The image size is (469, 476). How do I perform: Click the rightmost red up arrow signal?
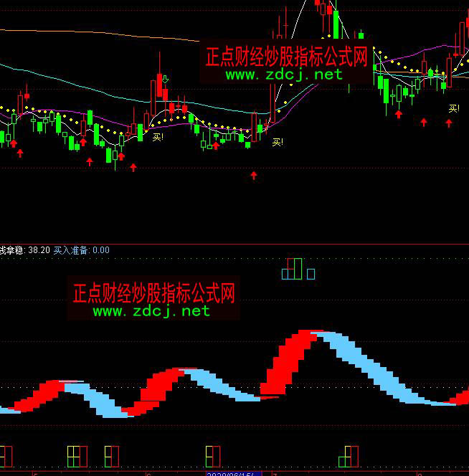click(449, 122)
